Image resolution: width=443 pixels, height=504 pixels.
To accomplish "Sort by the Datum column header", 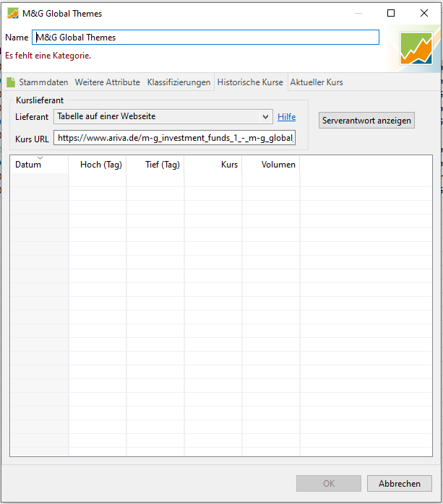I will point(39,165).
